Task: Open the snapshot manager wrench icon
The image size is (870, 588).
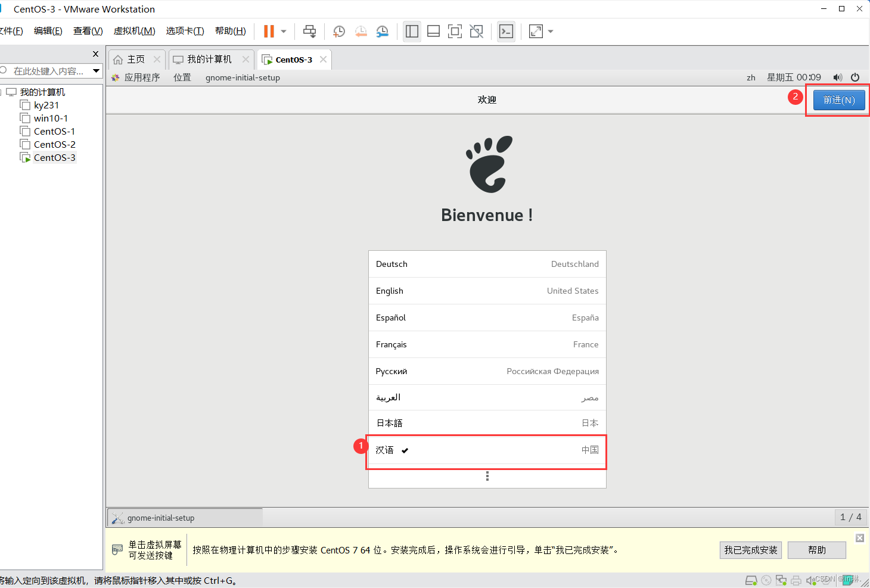Action: click(383, 32)
